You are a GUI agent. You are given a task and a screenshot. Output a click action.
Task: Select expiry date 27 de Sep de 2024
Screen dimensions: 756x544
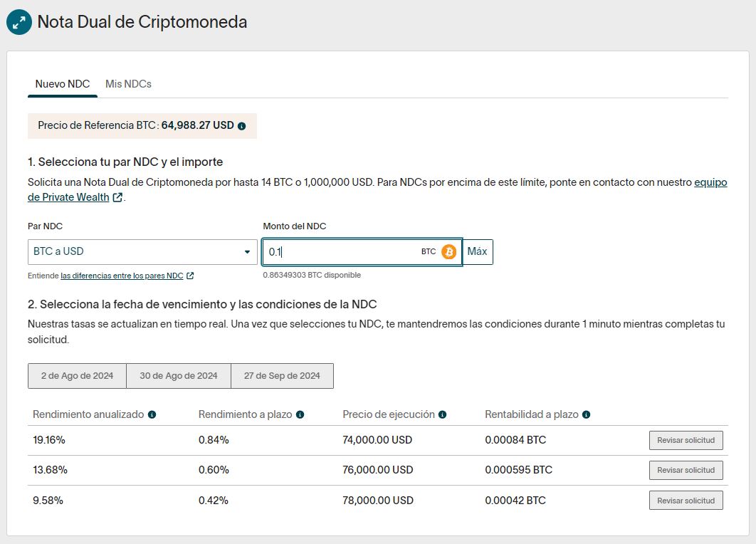pyautogui.click(x=282, y=376)
